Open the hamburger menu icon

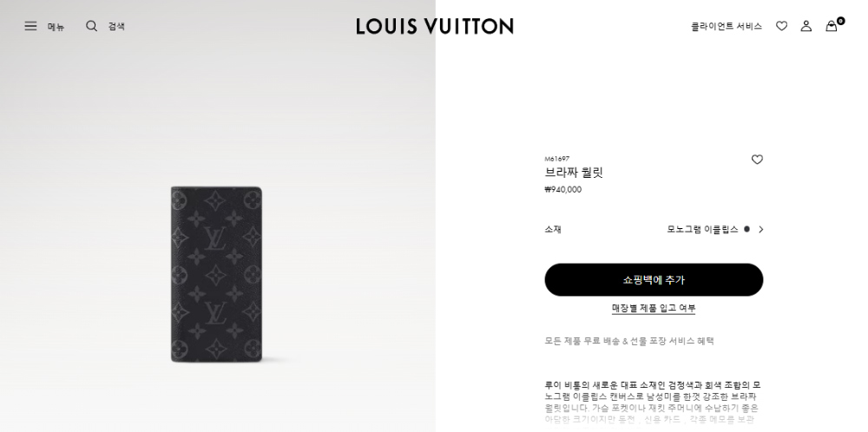(x=30, y=26)
